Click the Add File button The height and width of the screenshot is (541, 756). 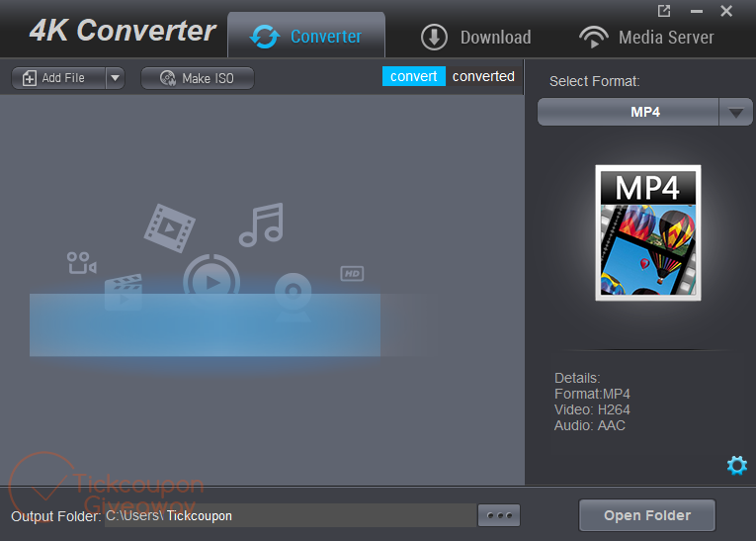pos(57,78)
